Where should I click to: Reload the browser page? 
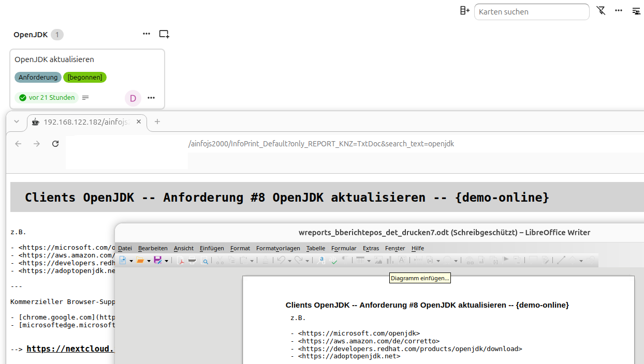[x=55, y=144]
